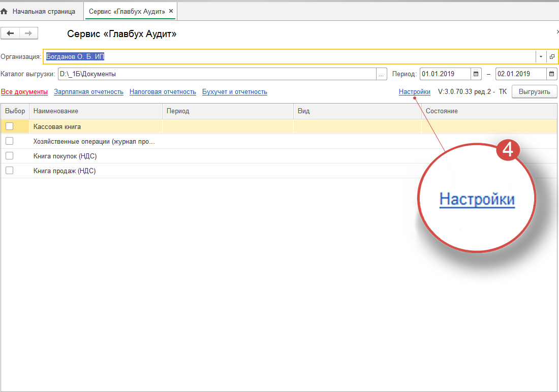
Task: Expand the Организация dropdown list
Action: tap(541, 57)
